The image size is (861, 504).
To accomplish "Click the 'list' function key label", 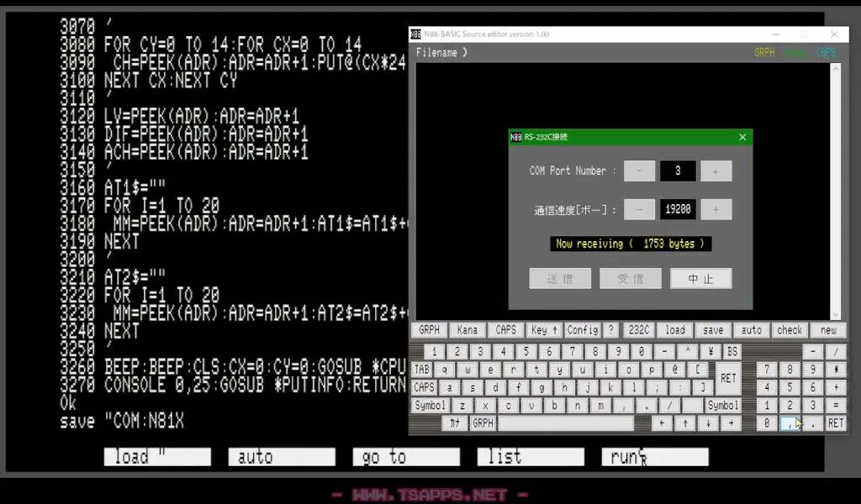I will click(x=531, y=457).
